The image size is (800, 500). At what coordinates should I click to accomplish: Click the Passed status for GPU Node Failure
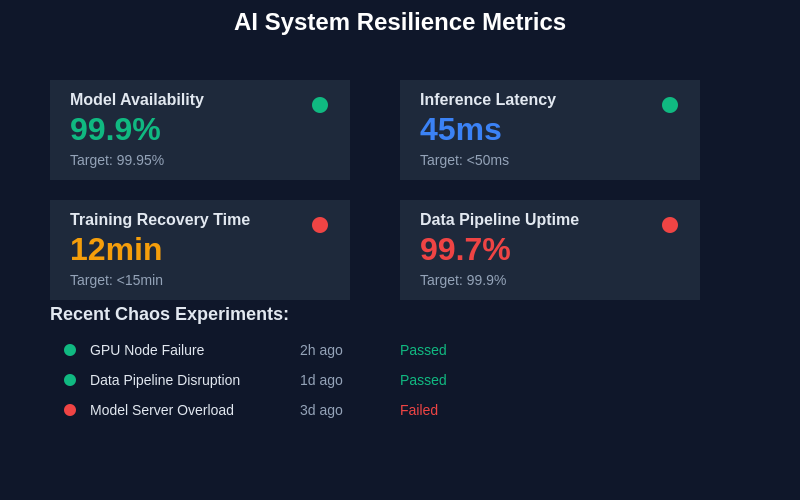[423, 350]
